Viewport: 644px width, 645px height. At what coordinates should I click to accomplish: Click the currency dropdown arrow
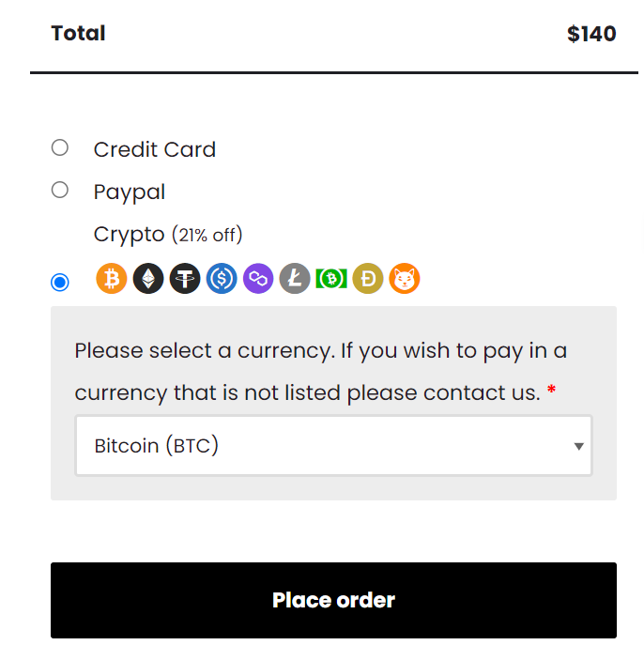tap(578, 446)
